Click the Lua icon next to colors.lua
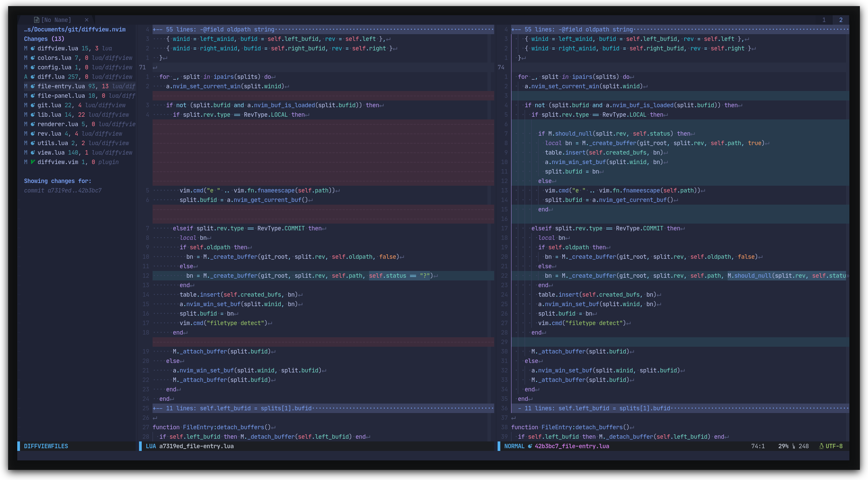The height and width of the screenshot is (480, 868). 33,58
